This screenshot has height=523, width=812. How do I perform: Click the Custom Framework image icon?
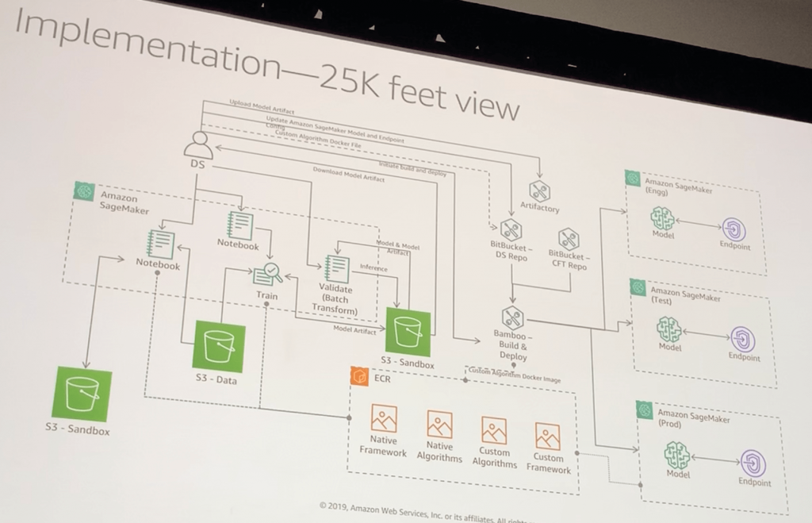coord(548,436)
